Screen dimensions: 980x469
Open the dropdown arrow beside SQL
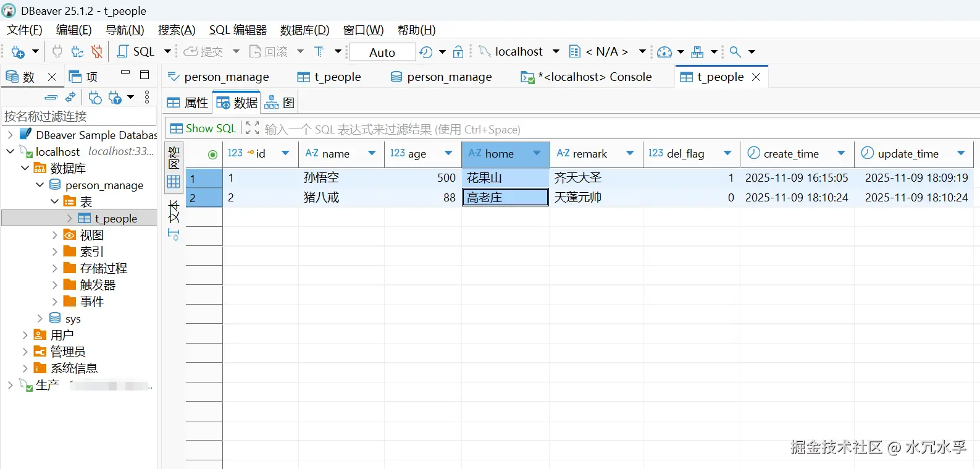point(167,52)
